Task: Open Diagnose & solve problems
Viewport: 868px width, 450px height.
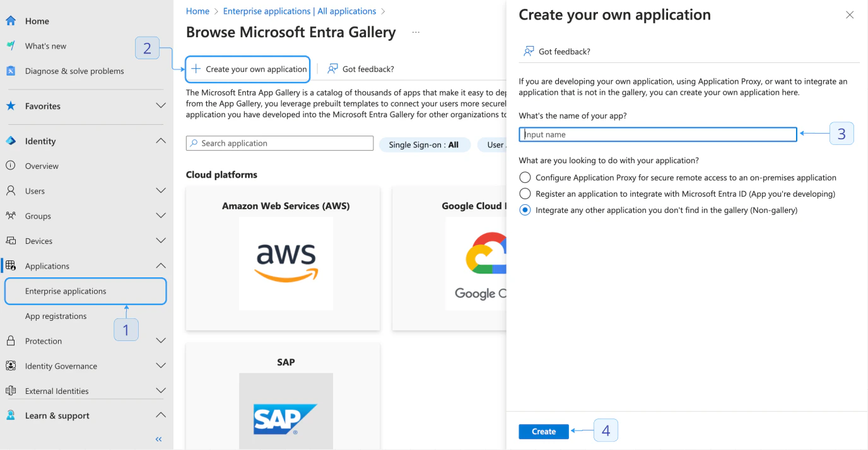Action: coord(74,71)
